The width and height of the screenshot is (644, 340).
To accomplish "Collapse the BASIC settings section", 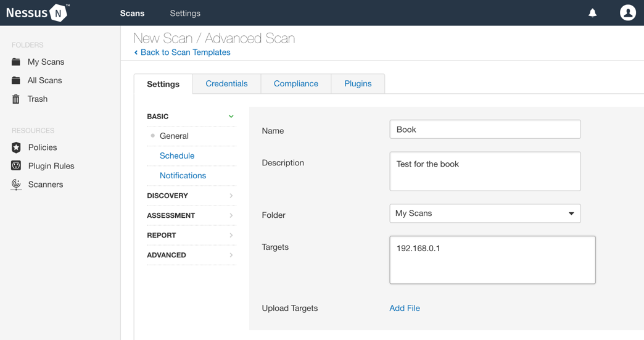I will click(x=231, y=117).
